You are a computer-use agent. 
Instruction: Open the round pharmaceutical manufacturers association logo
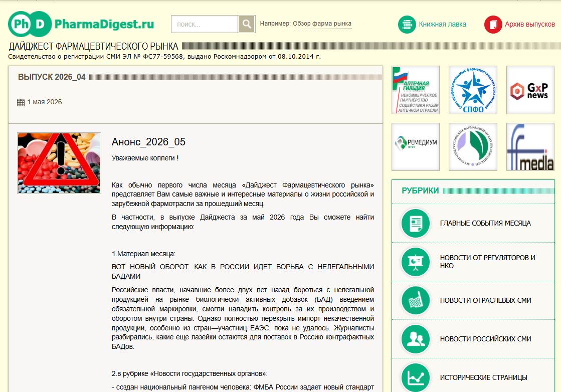(473, 147)
